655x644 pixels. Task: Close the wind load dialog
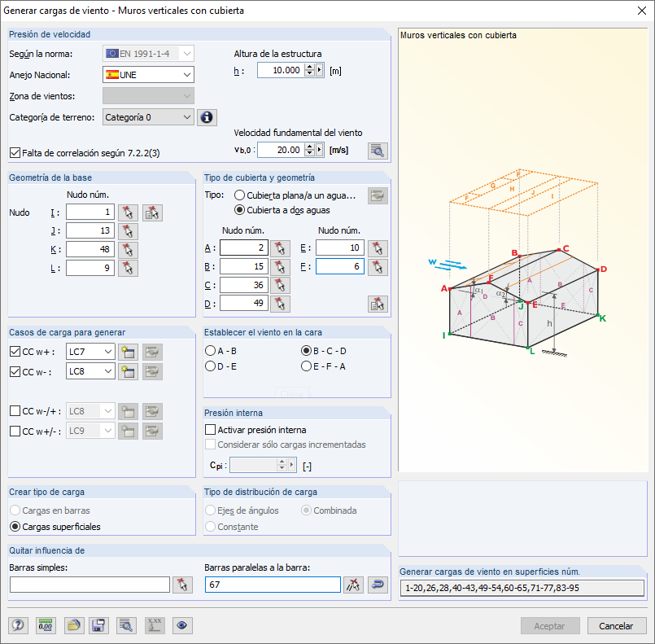642,11
